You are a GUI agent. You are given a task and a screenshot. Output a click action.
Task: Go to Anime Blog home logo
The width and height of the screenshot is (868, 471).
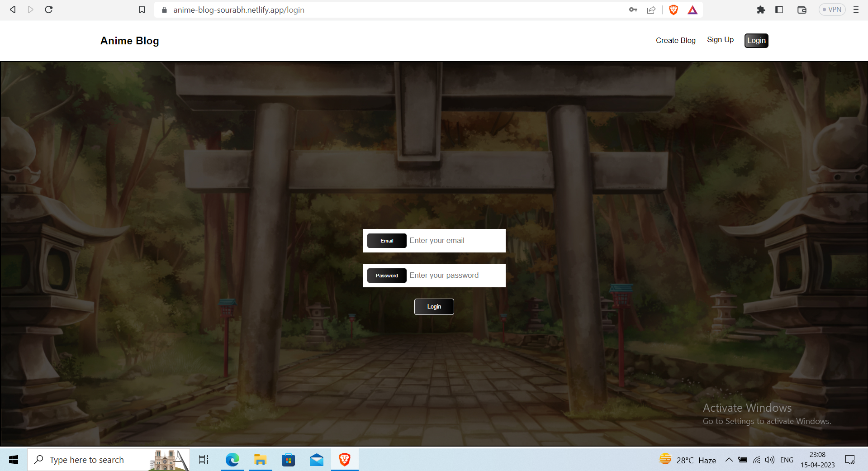pyautogui.click(x=129, y=41)
